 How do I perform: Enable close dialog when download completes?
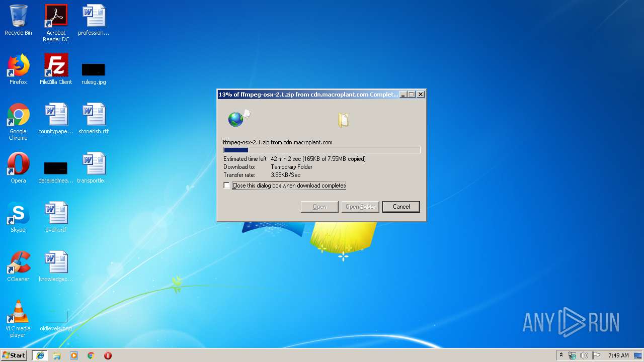pyautogui.click(x=227, y=186)
